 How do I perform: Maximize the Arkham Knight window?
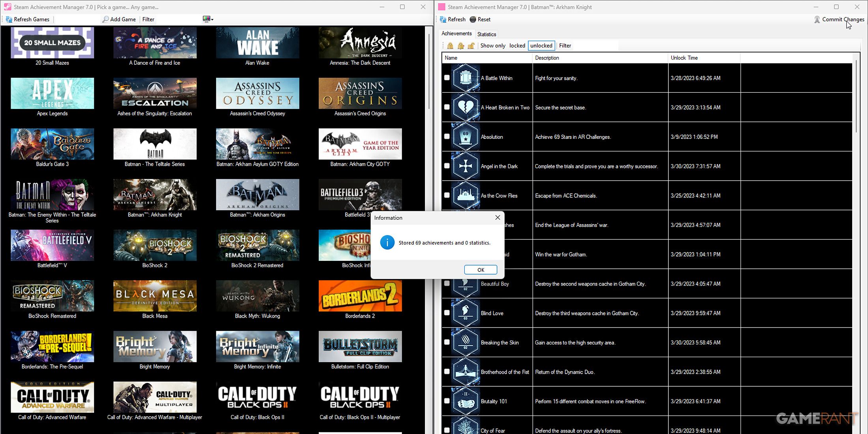pos(836,7)
